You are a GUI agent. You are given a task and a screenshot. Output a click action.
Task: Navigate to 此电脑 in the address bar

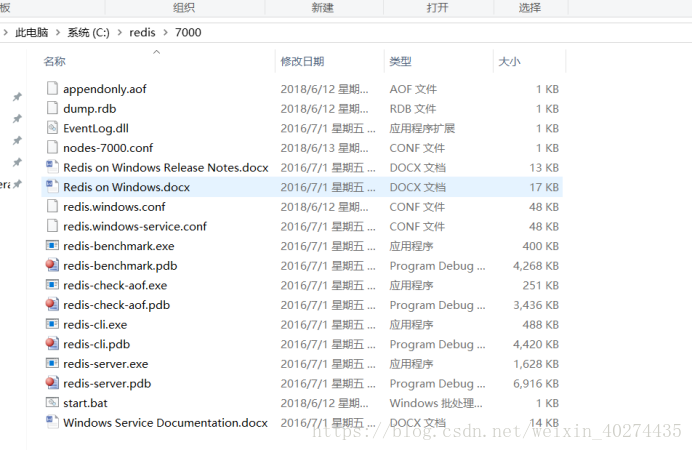pyautogui.click(x=31, y=32)
